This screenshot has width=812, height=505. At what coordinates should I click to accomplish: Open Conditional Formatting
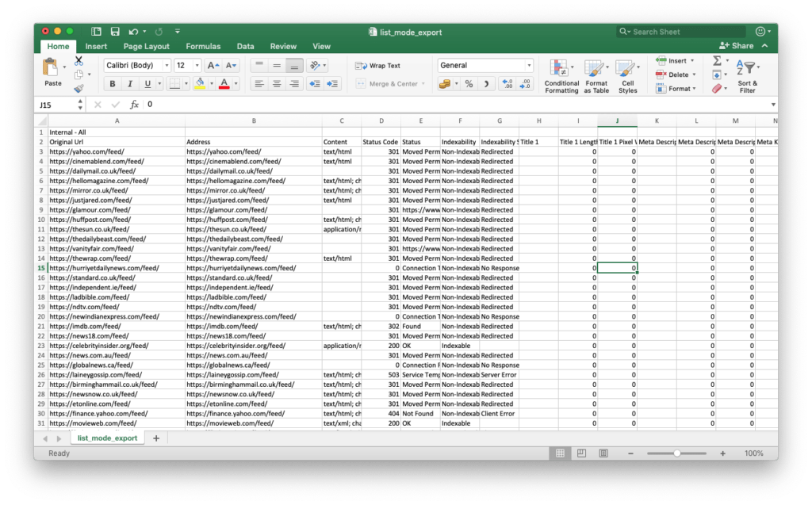(561, 76)
